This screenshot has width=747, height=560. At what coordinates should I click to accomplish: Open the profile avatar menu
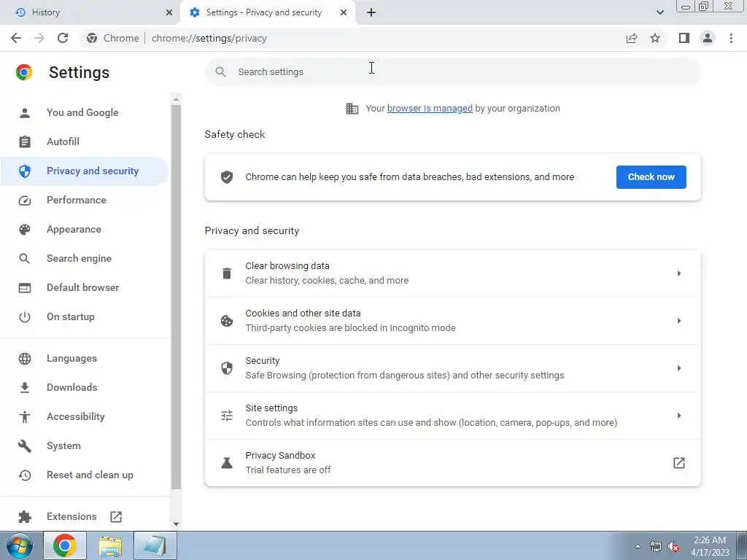(708, 38)
